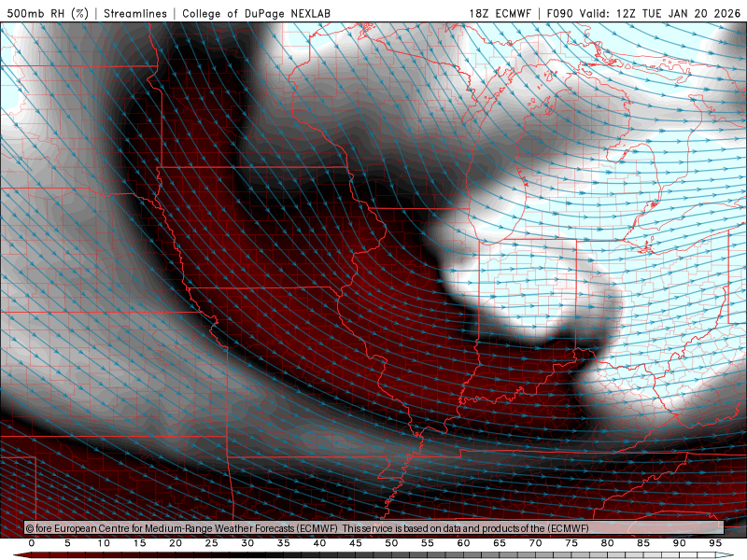This screenshot has height=560, width=747.
Task: Click the "60" scale tick label
Action: click(x=463, y=543)
